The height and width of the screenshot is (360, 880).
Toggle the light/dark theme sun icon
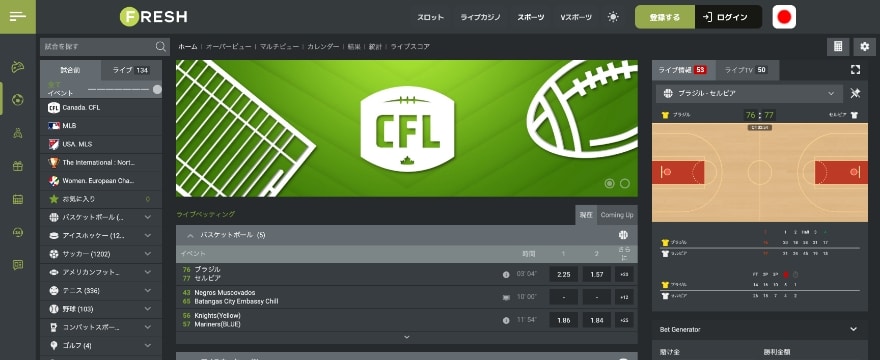click(x=613, y=17)
